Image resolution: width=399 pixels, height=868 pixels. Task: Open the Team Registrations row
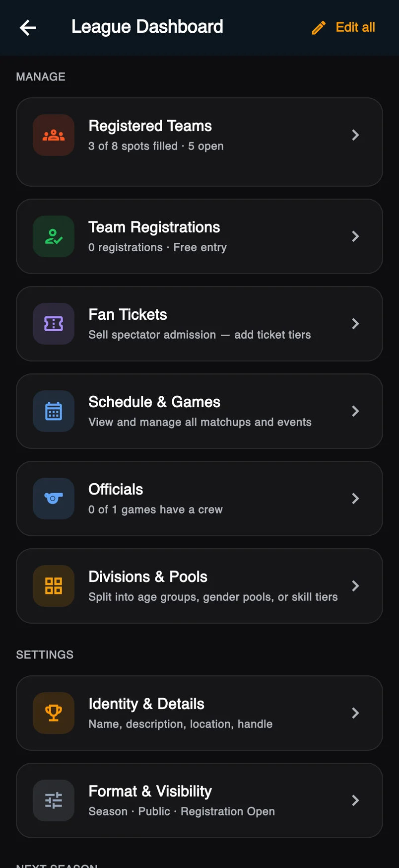pyautogui.click(x=199, y=236)
